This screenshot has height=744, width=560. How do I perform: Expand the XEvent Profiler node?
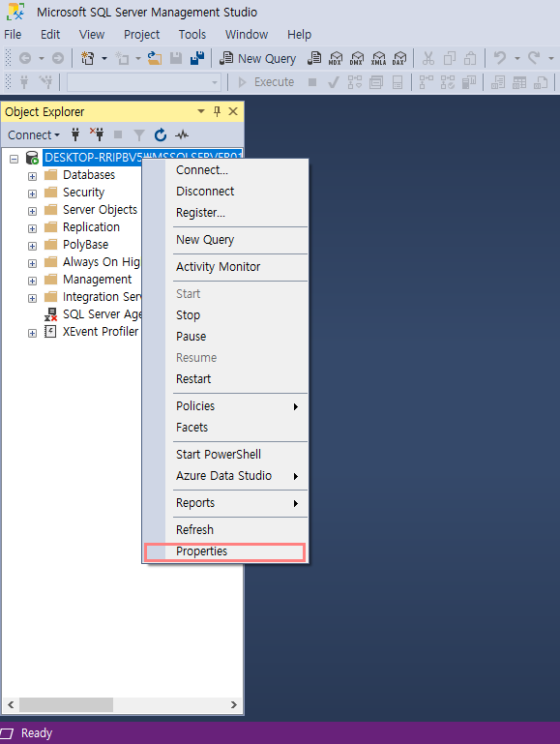point(32,333)
